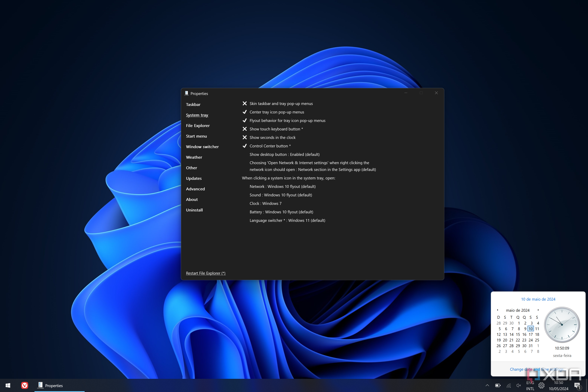Change Show desktop button setting
The height and width of the screenshot is (392, 588).
[x=284, y=155]
